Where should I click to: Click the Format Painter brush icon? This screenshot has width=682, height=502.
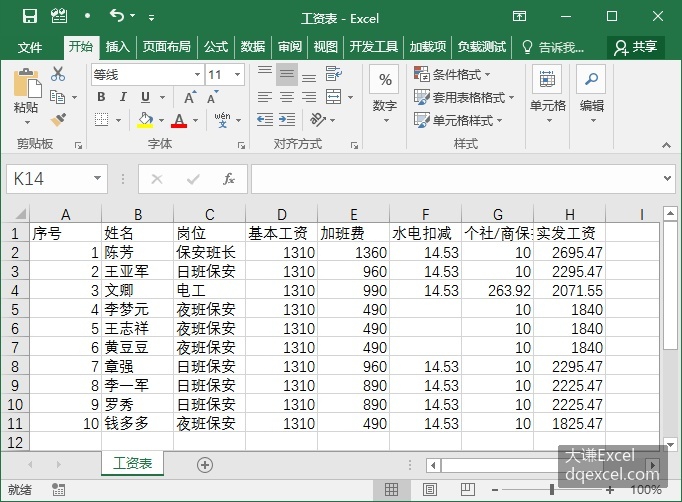click(x=58, y=120)
